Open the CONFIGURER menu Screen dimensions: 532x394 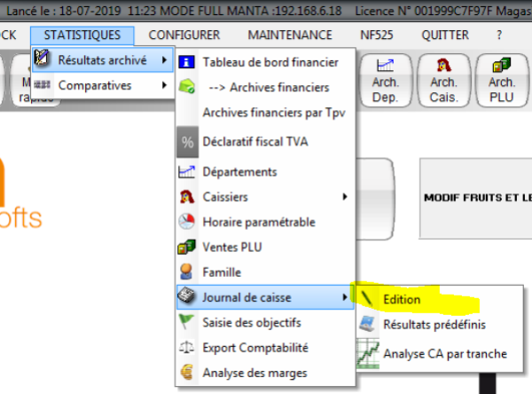tap(184, 35)
